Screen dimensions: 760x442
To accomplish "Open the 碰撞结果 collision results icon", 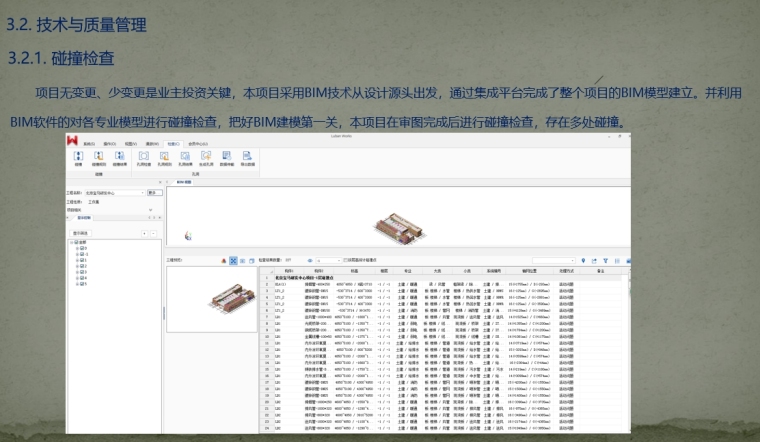I will (x=120, y=158).
